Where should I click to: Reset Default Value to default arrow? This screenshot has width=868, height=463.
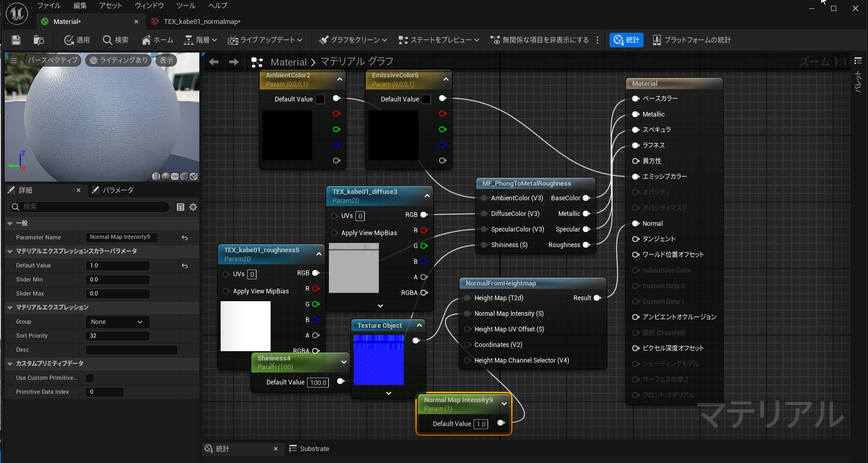pyautogui.click(x=185, y=266)
